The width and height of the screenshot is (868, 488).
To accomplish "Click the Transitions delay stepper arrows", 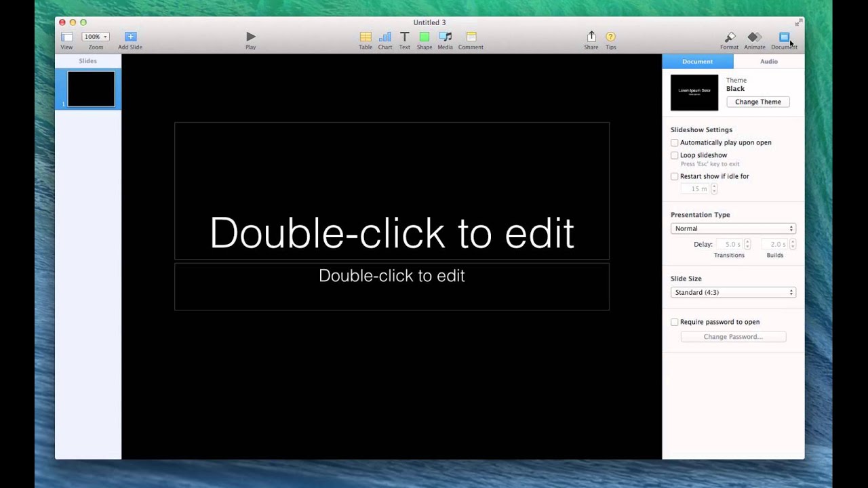I will [747, 244].
